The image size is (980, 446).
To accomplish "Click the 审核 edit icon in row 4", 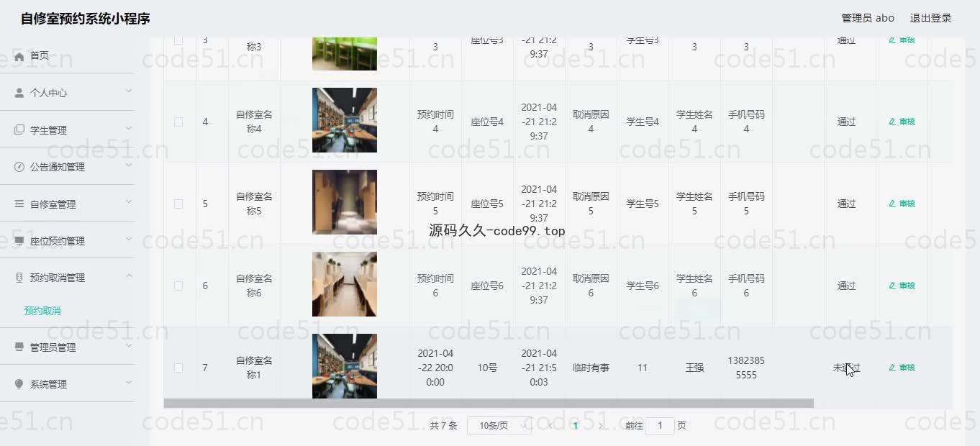I will (892, 122).
